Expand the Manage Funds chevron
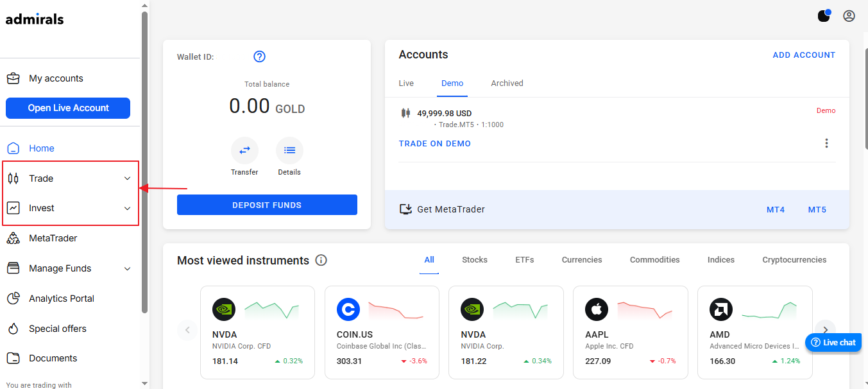Screen dimensions: 868x389 click(127, 268)
